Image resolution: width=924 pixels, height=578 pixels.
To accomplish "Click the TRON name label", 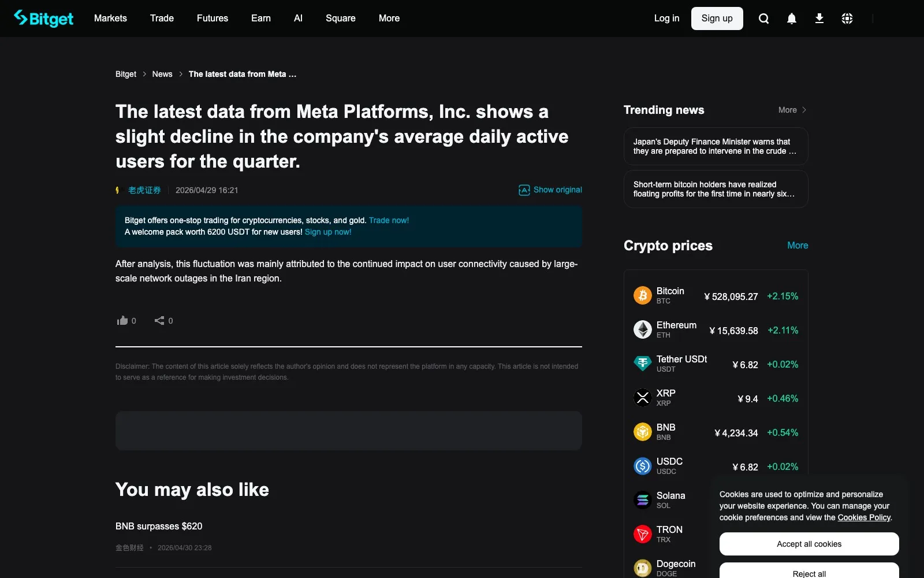I will 669,529.
